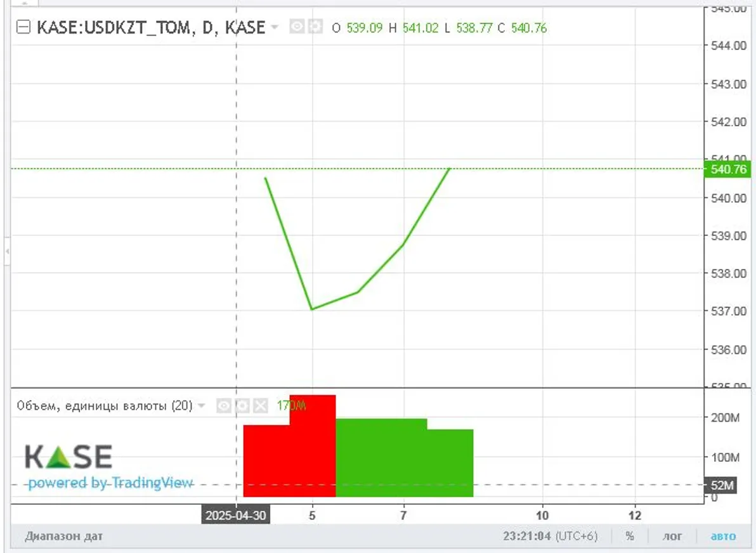This screenshot has width=756, height=553.
Task: Click the KASE logo
Action: point(68,457)
